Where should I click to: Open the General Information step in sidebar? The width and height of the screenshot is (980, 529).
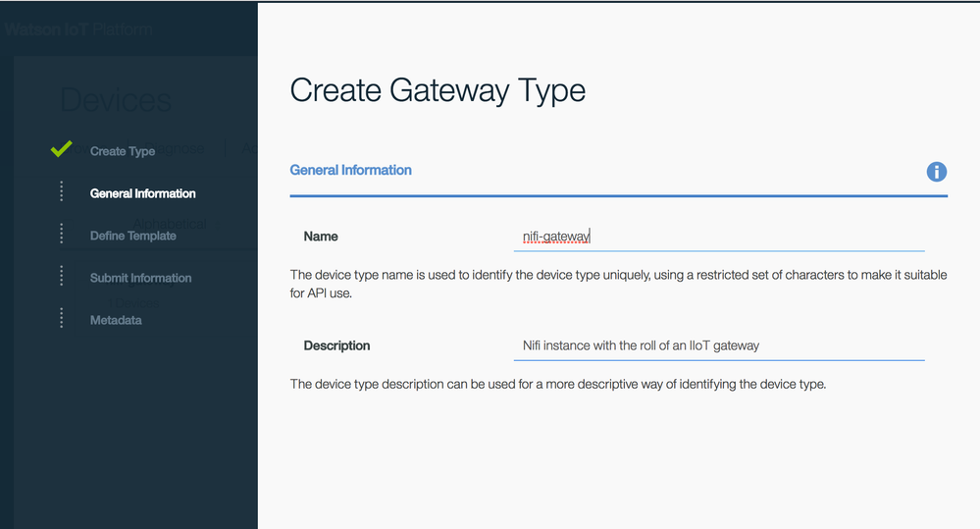point(142,194)
